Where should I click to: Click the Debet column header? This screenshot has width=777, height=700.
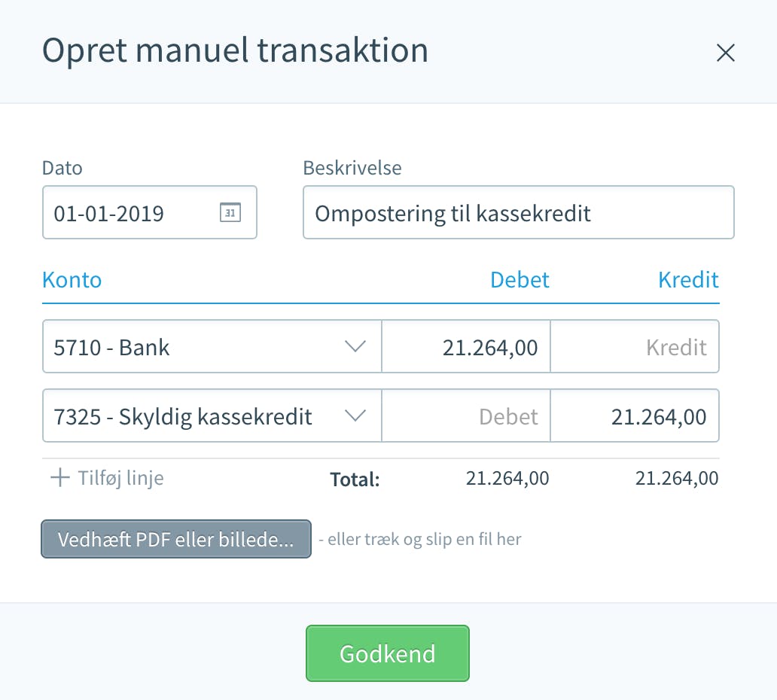pyautogui.click(x=520, y=280)
